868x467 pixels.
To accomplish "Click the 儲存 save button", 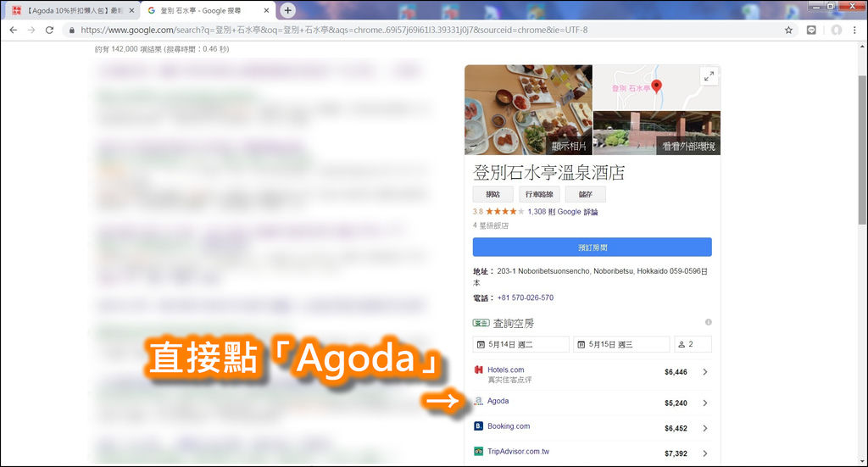I will [x=585, y=194].
